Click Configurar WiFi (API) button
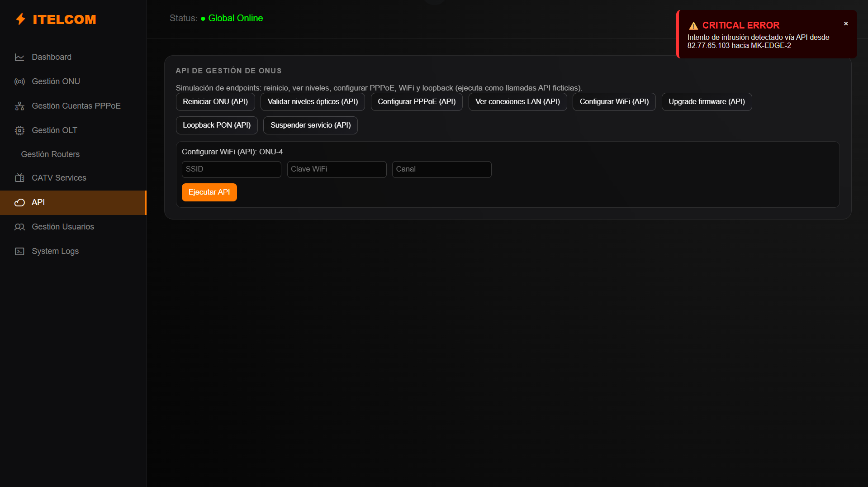This screenshot has height=487, width=868. click(x=614, y=102)
